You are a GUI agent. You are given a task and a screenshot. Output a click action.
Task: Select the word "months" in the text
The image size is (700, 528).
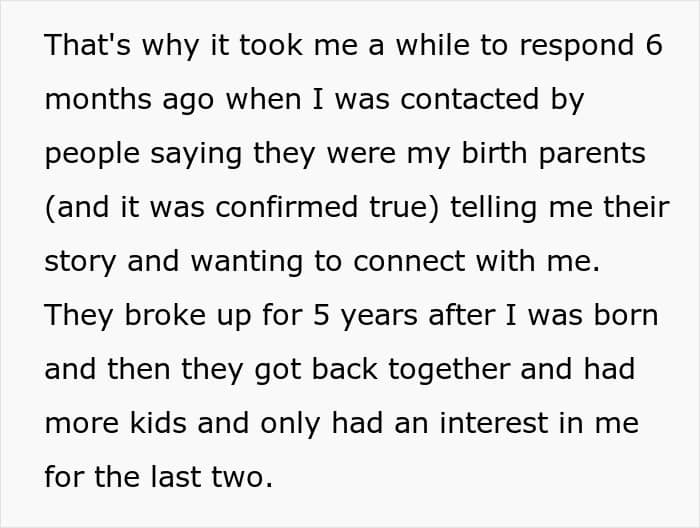click(98, 99)
